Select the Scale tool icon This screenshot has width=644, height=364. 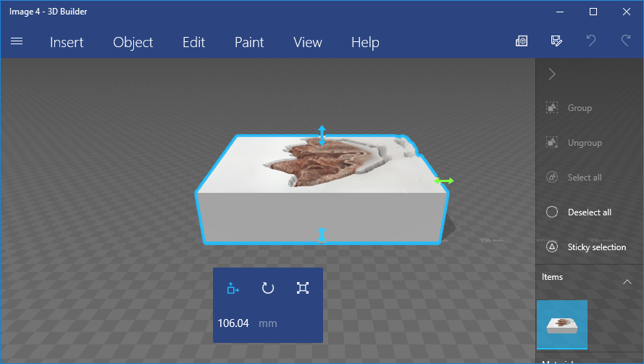point(303,288)
